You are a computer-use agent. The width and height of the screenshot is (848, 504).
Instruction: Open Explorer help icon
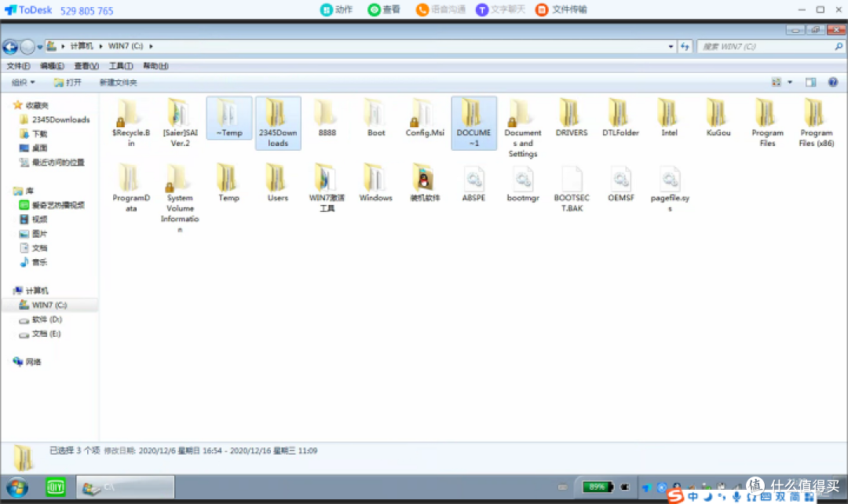pyautogui.click(x=833, y=82)
